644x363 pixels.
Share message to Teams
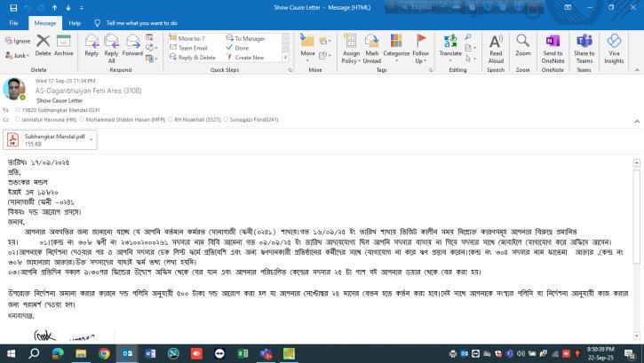584,45
